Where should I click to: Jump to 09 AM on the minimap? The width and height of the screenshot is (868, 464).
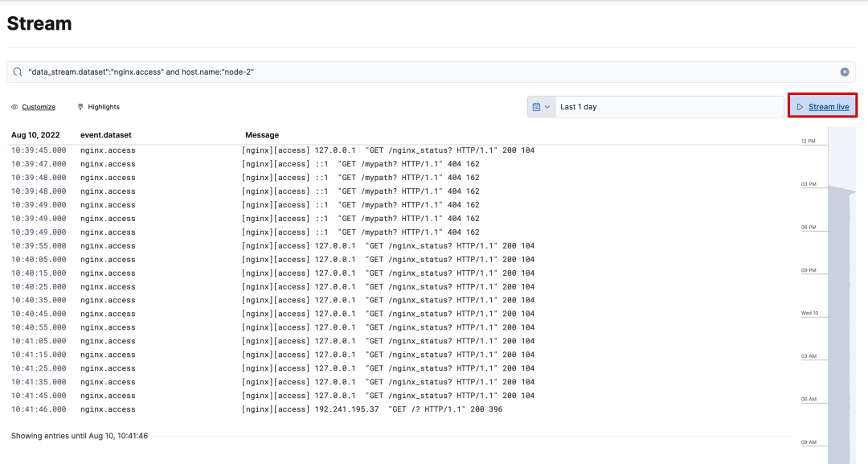809,442
